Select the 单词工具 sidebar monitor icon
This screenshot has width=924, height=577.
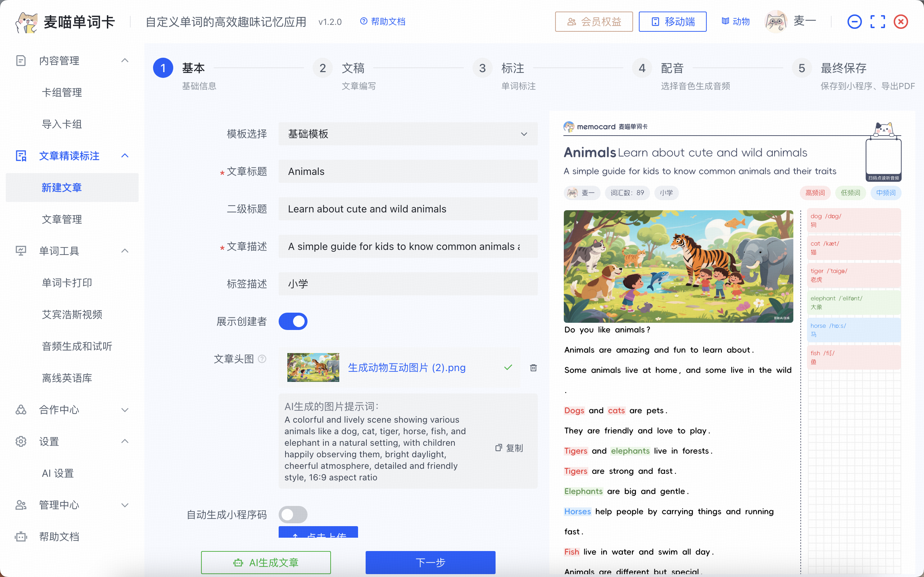pos(21,251)
